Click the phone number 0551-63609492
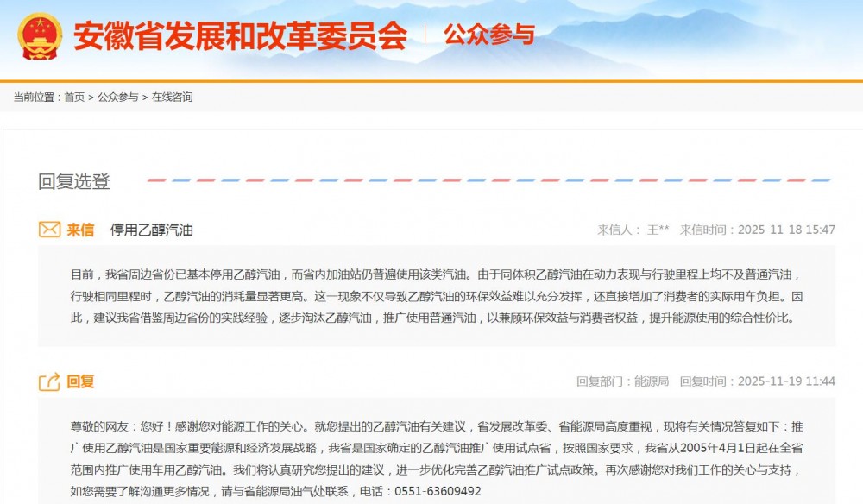Image resolution: width=863 pixels, height=504 pixels. [438, 491]
